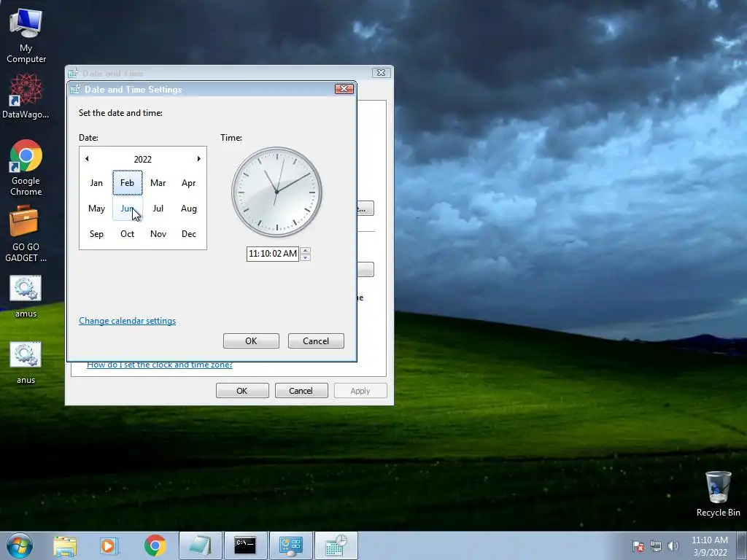Select Aug in the calendar
The height and width of the screenshot is (560, 747).
(x=189, y=209)
